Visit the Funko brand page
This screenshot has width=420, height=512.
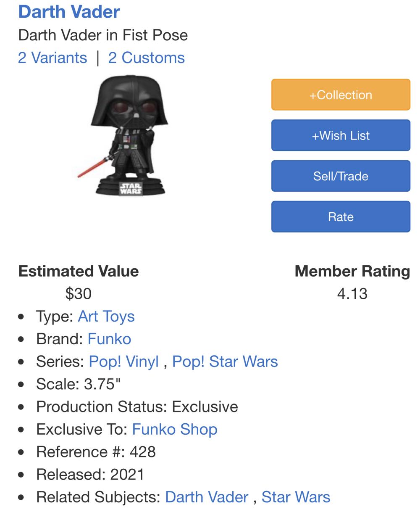(x=109, y=339)
